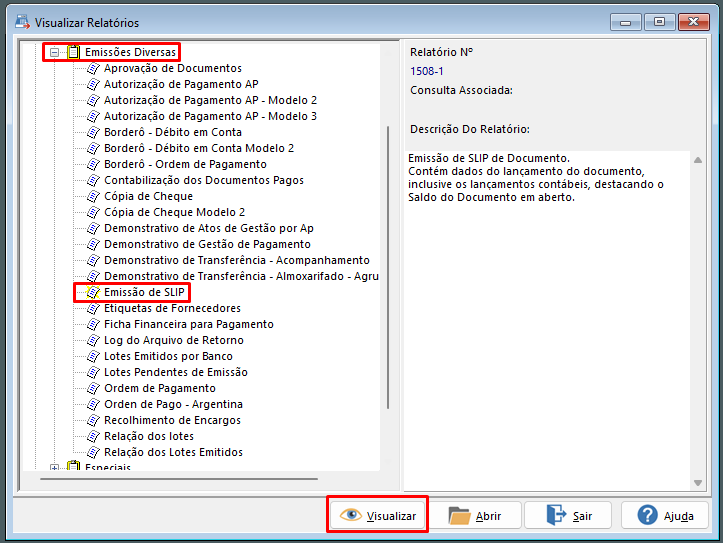Click the Emissões Diversas folder icon
This screenshot has height=543, width=723.
tap(73, 52)
